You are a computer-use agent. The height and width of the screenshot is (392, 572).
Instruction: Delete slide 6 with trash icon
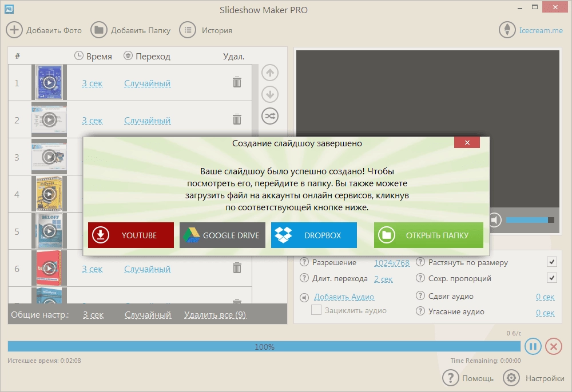(x=237, y=268)
